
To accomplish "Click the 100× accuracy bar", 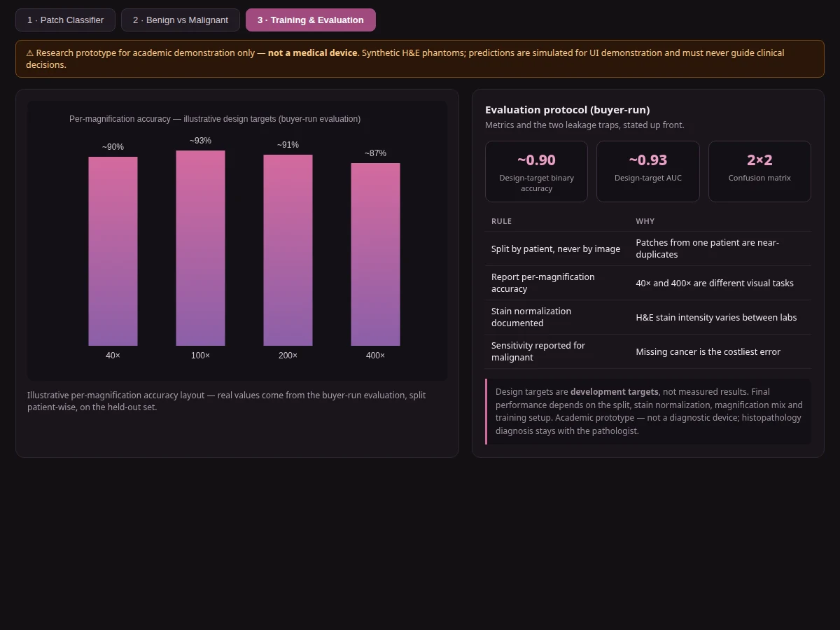I will [200, 248].
